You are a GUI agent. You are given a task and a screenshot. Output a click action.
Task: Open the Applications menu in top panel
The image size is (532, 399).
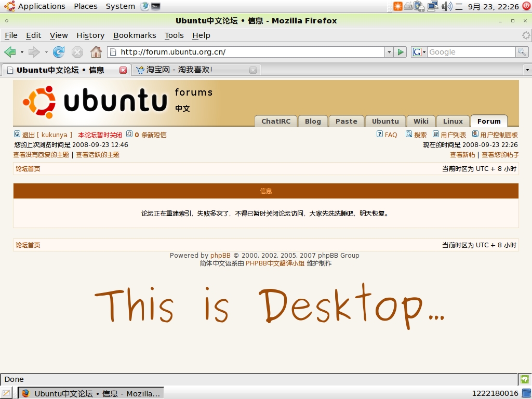pyautogui.click(x=42, y=6)
